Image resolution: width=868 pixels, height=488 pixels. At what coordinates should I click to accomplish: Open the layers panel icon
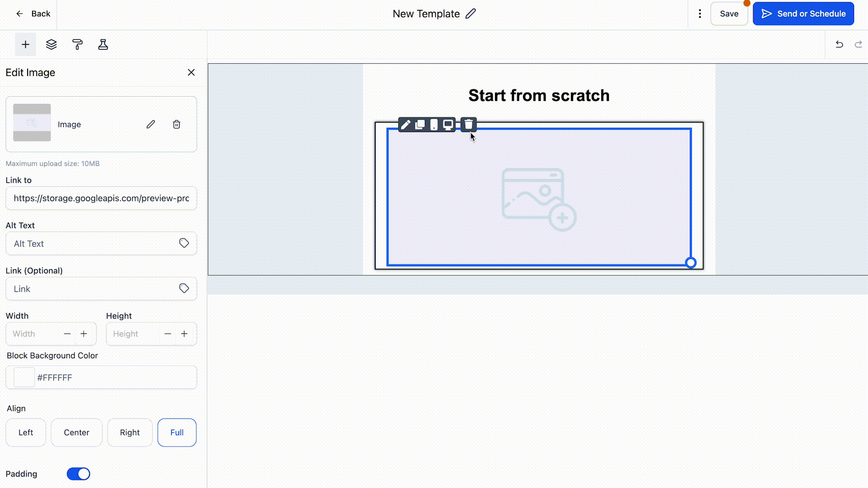pyautogui.click(x=51, y=44)
